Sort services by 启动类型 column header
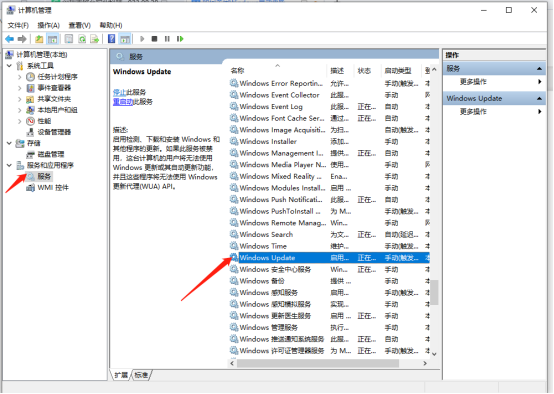The width and height of the screenshot is (554, 394). click(x=401, y=71)
